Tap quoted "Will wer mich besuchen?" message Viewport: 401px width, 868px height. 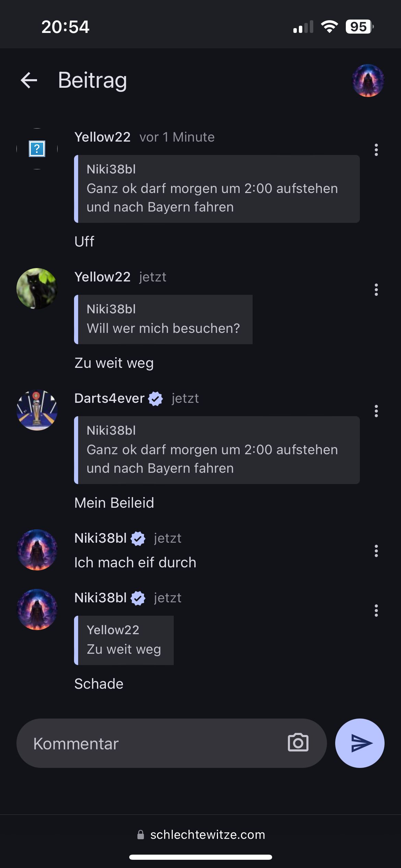tap(163, 320)
